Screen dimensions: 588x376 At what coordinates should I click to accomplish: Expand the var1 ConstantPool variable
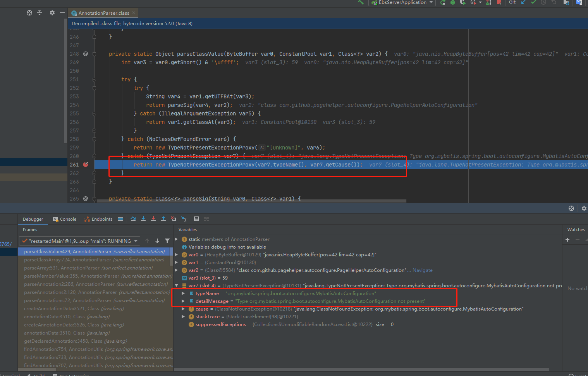pyautogui.click(x=176, y=263)
